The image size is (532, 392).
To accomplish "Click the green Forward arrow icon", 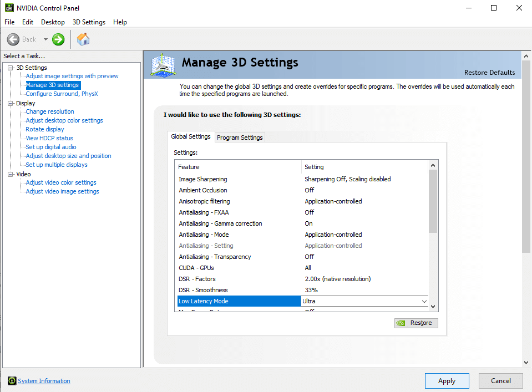I will pyautogui.click(x=58, y=39).
